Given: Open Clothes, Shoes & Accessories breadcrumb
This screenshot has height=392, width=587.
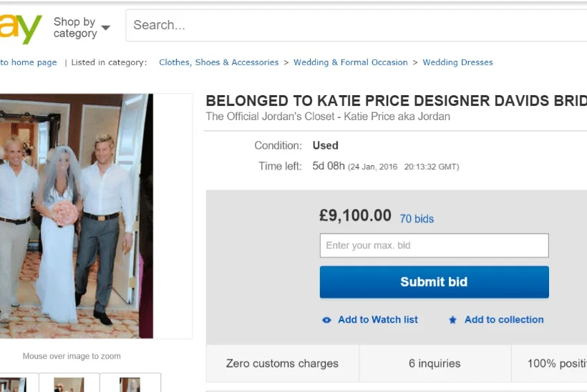Looking at the screenshot, I should [x=218, y=62].
